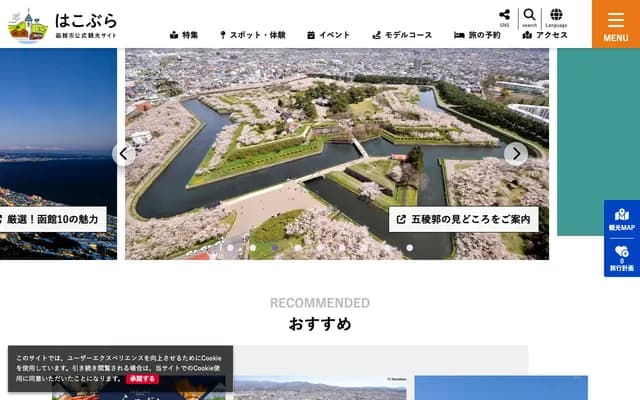Open the 旅行計画 heart button

[x=622, y=258]
